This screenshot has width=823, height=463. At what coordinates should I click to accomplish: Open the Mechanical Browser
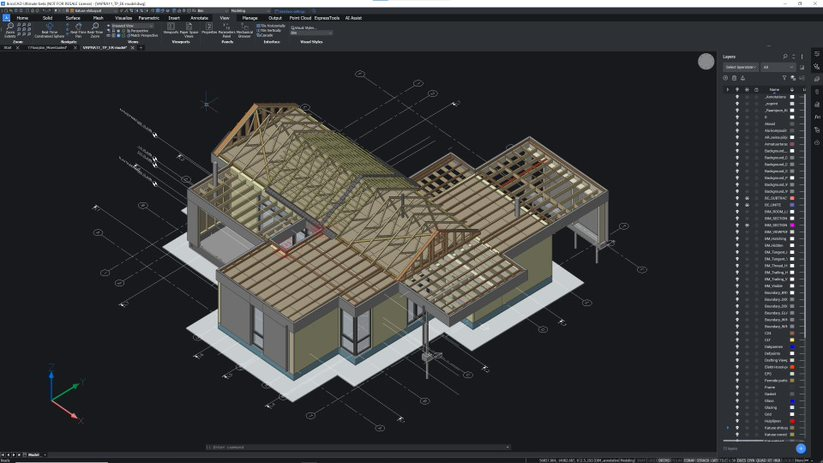coord(245,30)
